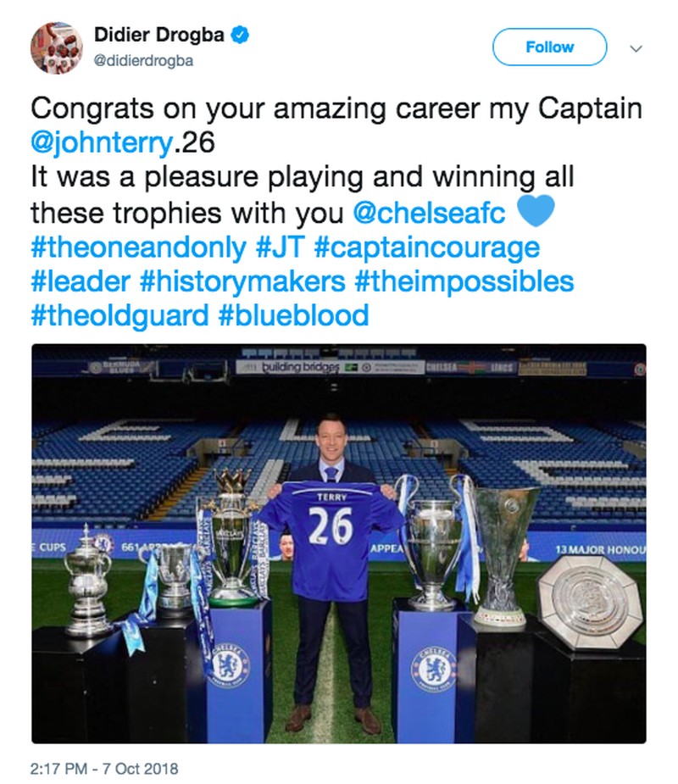The width and height of the screenshot is (678, 784).
Task: Select the #captaincourage hashtag
Action: point(426,247)
